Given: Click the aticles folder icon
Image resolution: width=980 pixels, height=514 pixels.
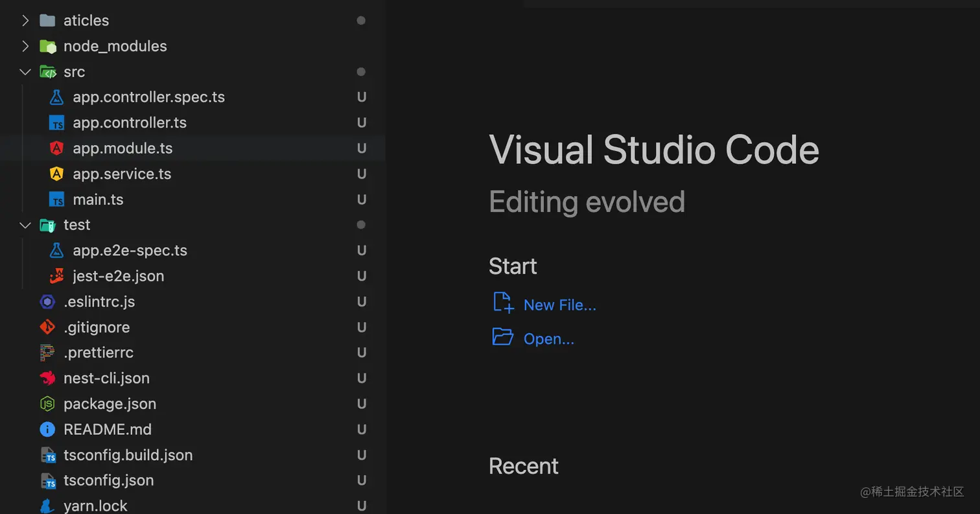Looking at the screenshot, I should click(x=47, y=21).
